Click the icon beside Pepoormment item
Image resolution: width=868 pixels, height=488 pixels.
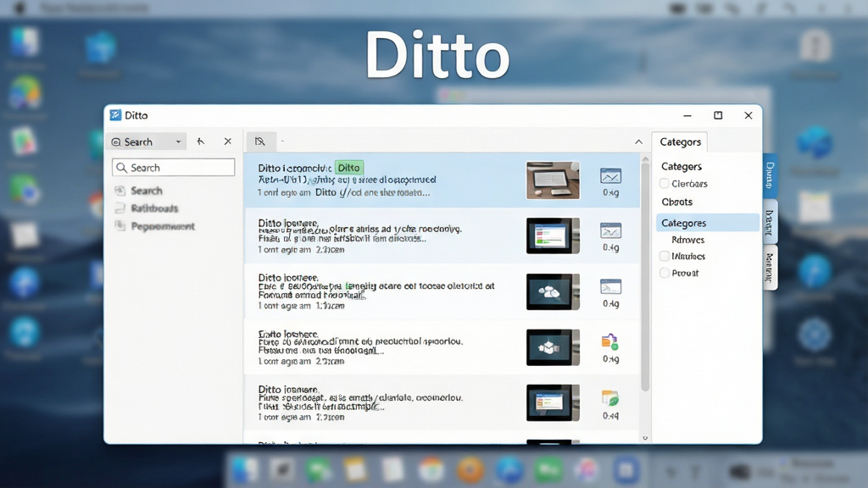pyautogui.click(x=120, y=225)
